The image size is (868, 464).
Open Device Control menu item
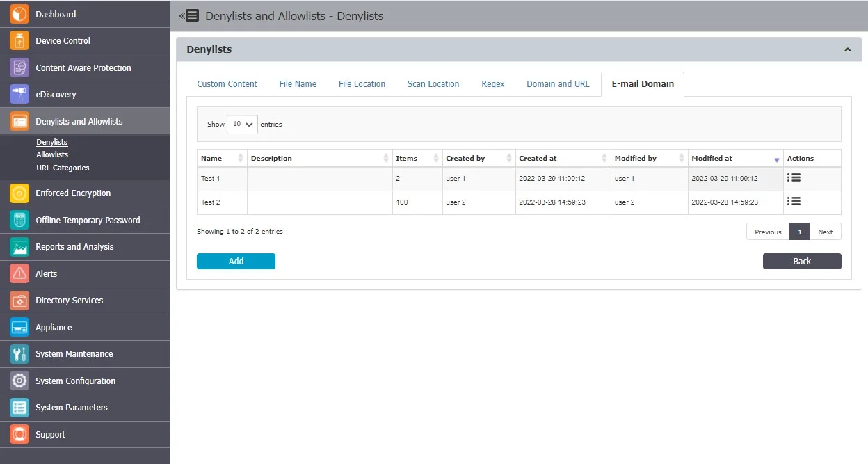tap(85, 40)
